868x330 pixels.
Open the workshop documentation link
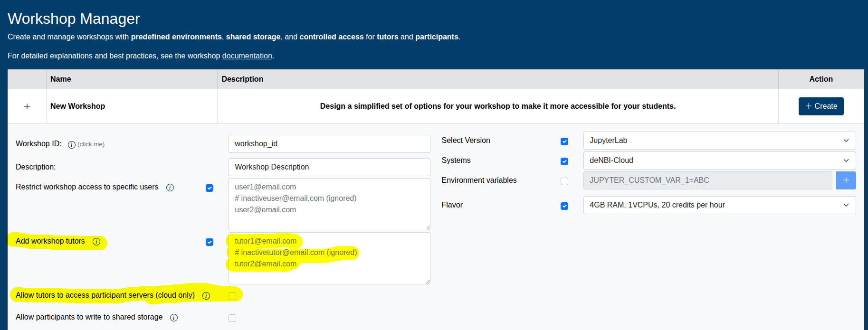[247, 56]
